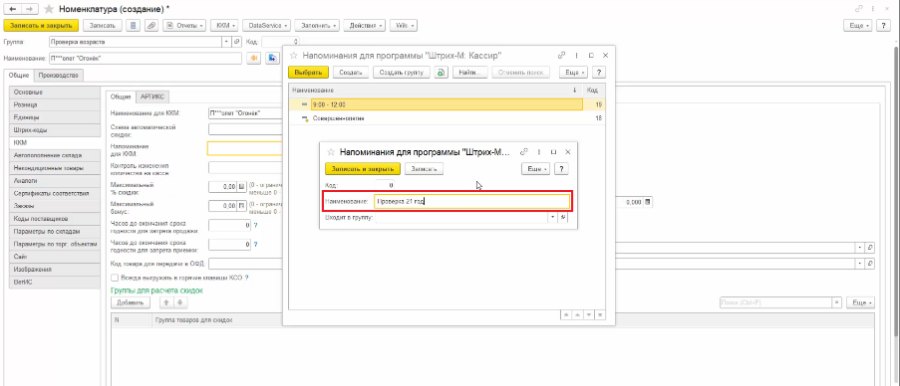Switch to the АРТИКС tab
The height and width of the screenshot is (386, 900).
click(x=152, y=97)
